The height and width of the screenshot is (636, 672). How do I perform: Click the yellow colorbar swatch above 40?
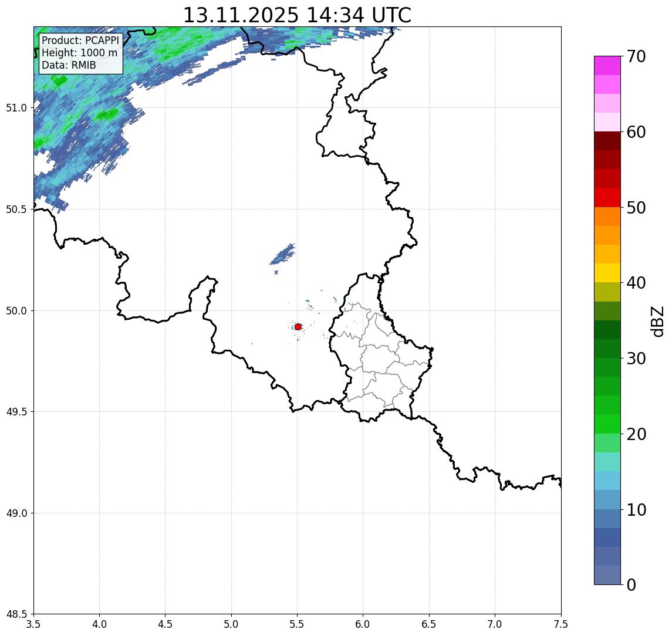[x=607, y=273]
